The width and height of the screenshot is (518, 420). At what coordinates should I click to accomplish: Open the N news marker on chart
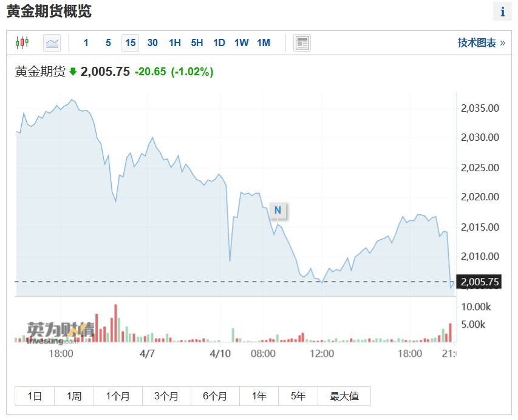278,210
